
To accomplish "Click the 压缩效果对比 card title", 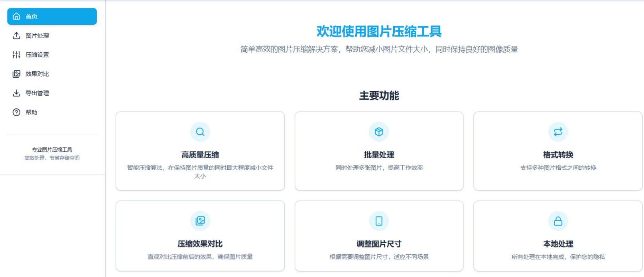I will (200, 244).
